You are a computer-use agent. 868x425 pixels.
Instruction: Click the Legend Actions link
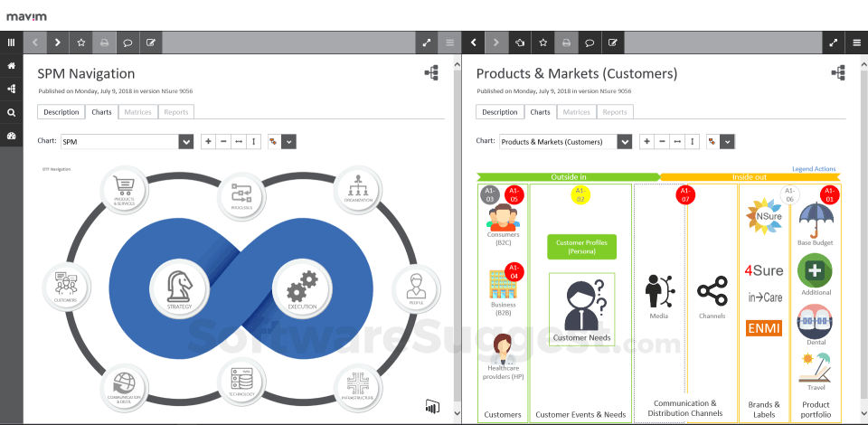[814, 169]
